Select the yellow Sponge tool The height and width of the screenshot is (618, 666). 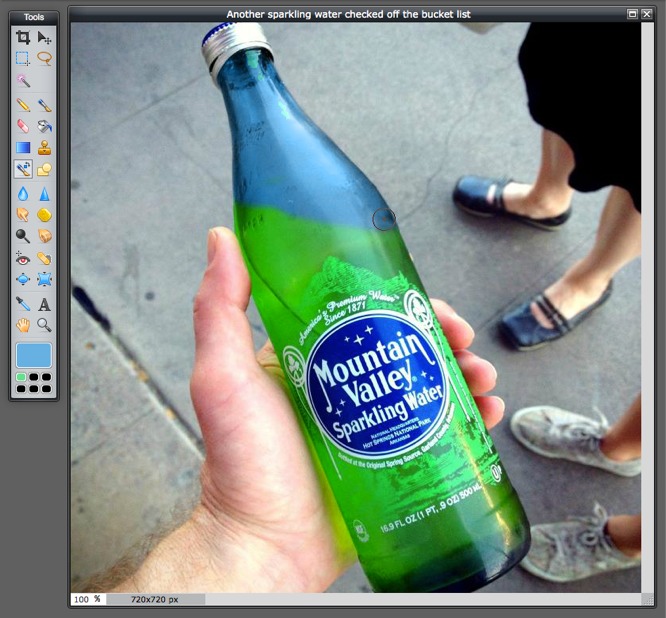[44, 215]
